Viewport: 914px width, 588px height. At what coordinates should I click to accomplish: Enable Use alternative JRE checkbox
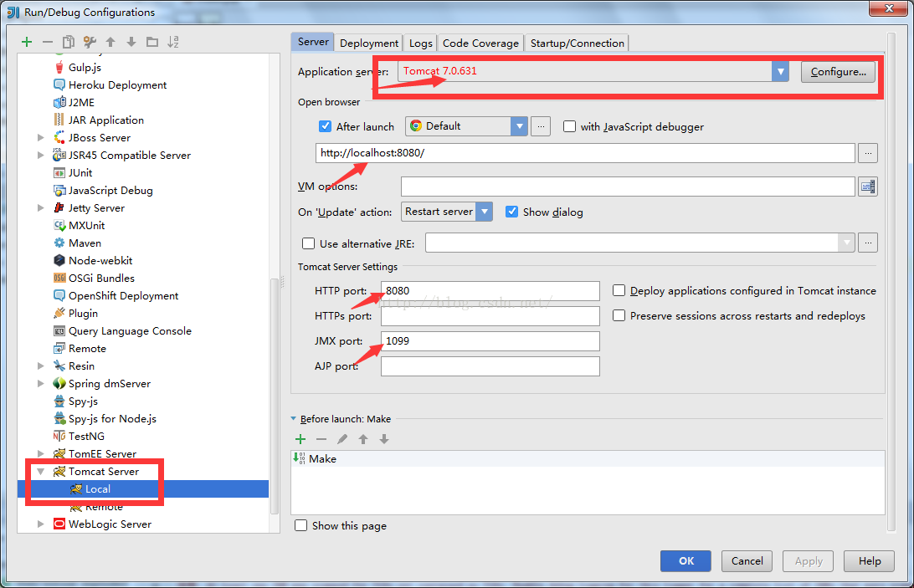coord(308,243)
